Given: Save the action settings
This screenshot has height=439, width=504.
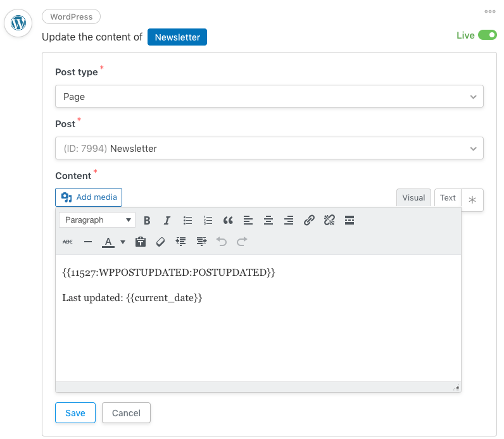Looking at the screenshot, I should click(x=75, y=412).
